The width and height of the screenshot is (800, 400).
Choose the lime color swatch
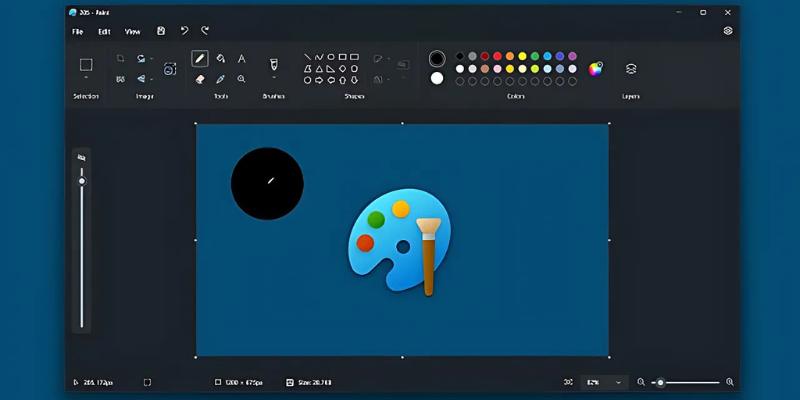(x=535, y=69)
